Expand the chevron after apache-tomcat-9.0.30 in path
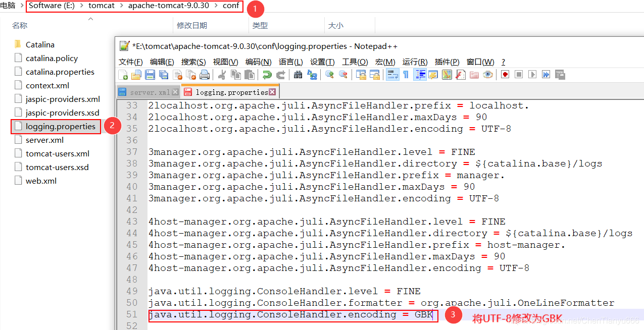The width and height of the screenshot is (644, 330). pos(216,6)
